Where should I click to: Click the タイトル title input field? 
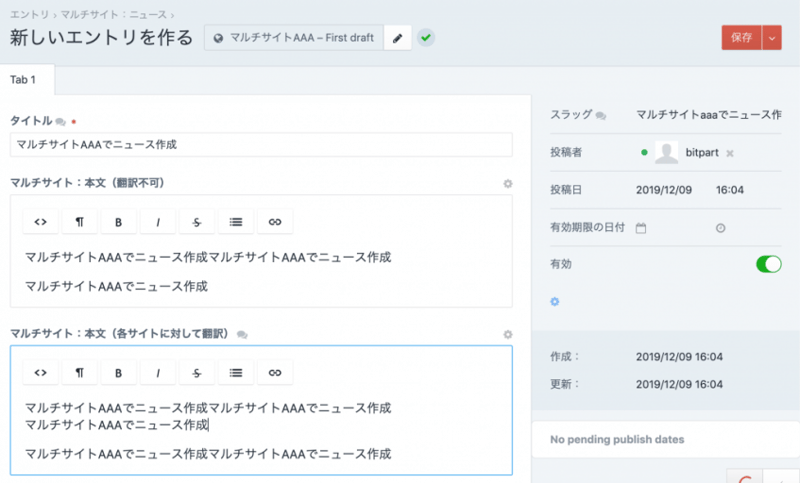tap(260, 144)
